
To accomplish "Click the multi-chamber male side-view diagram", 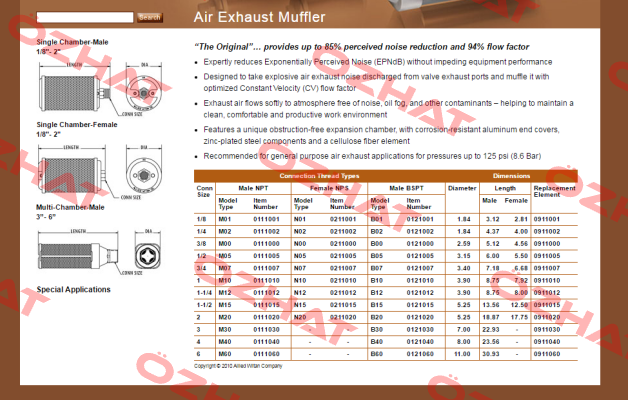I will coord(78,252).
